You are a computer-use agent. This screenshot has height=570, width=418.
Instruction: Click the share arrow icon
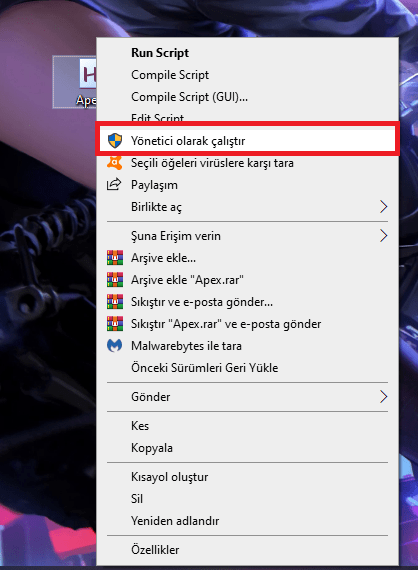coord(114,184)
